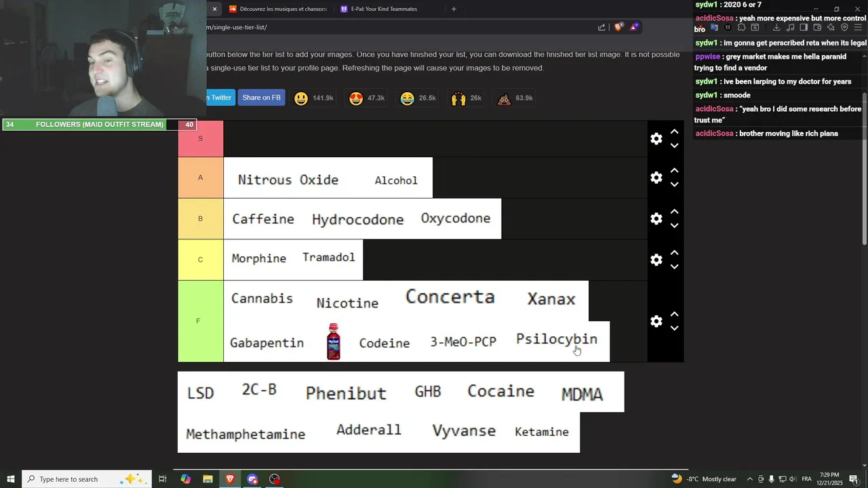Open the browser hamburger menu

858,28
